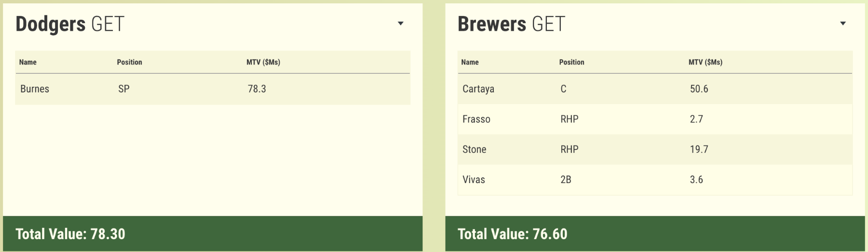Collapse the Dodgers GET panel arrow
This screenshot has width=868, height=252.
pos(400,24)
